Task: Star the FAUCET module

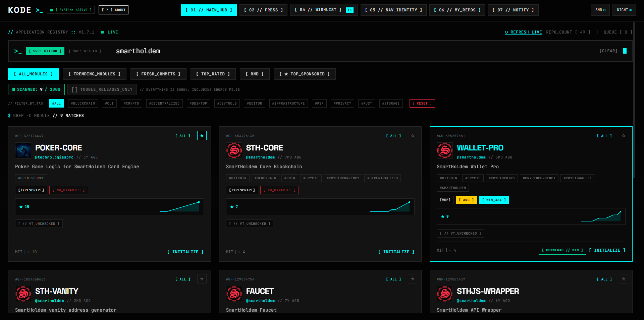Action: (413, 279)
